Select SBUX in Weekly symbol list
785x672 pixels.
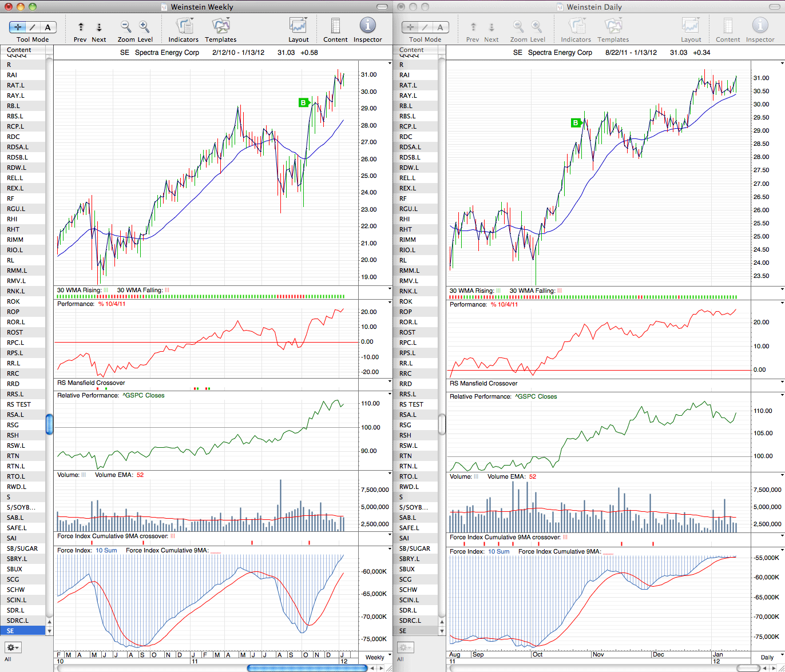click(23, 569)
